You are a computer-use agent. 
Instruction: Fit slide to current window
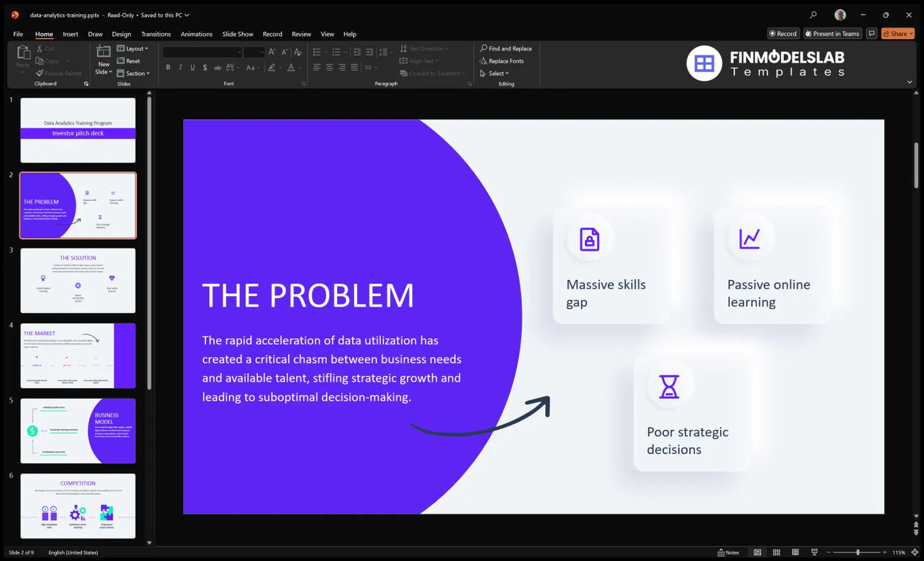(x=915, y=552)
